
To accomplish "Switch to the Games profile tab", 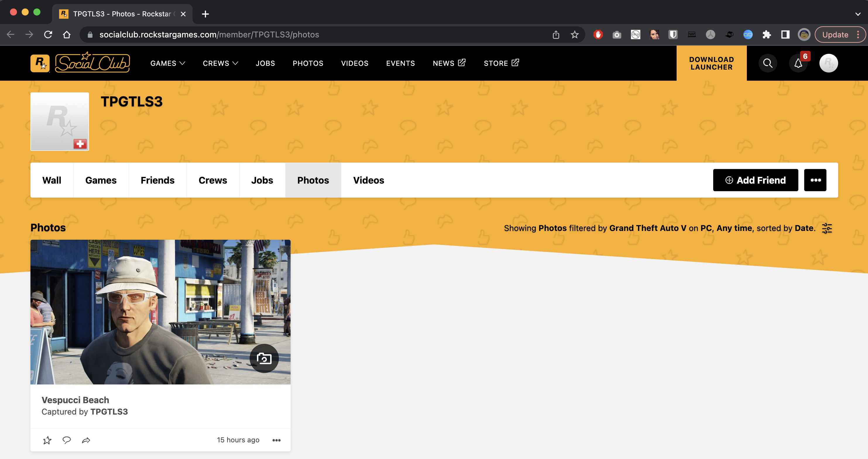I will coord(101,180).
